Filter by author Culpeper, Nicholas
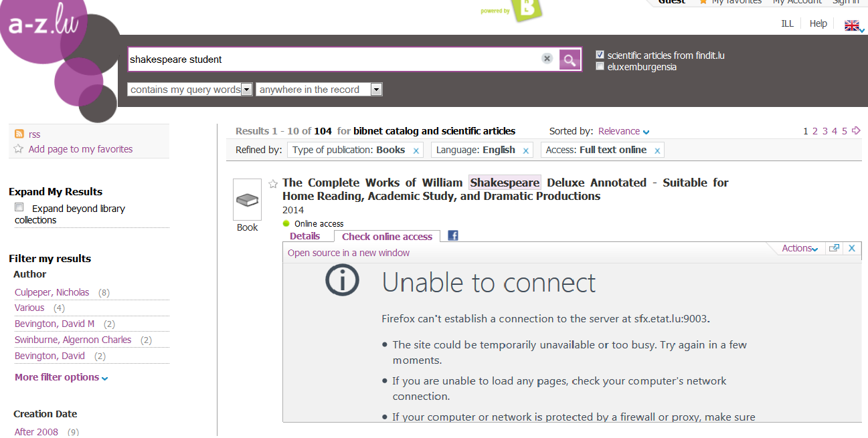Image resolution: width=868 pixels, height=438 pixels. point(52,292)
